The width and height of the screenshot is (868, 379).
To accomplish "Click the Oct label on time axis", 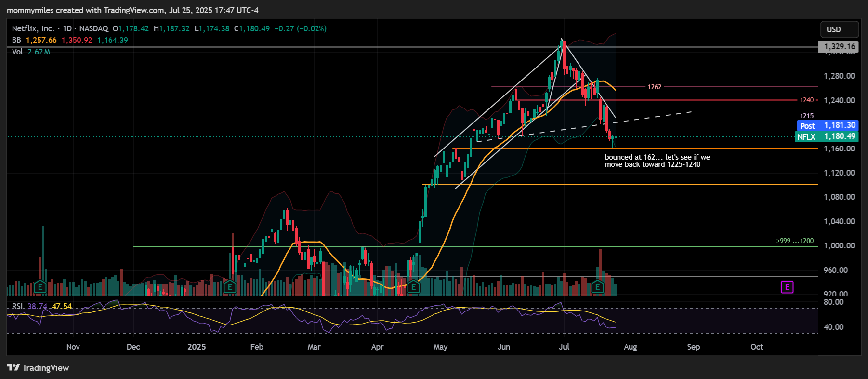I will pos(757,347).
